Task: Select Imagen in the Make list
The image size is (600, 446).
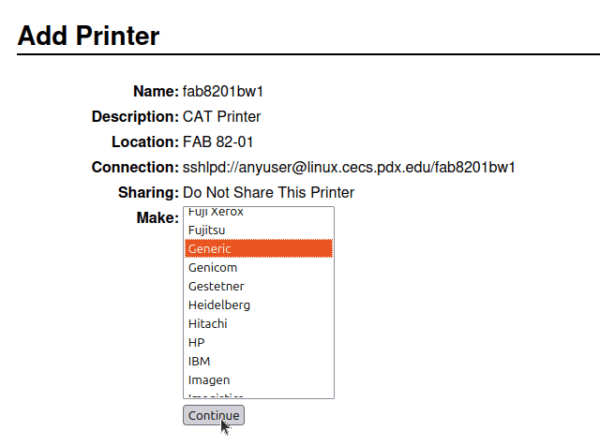Action: pos(208,380)
